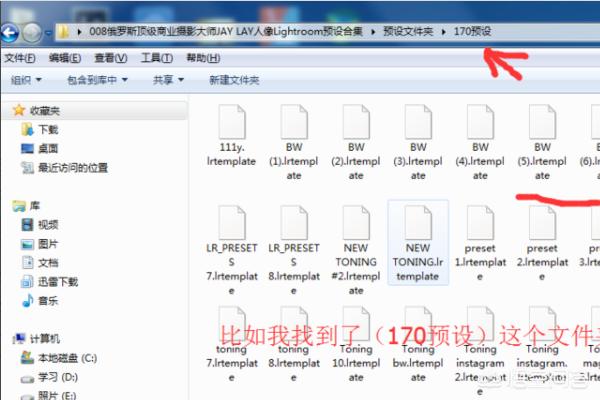Expand the arrow before 170预设 breadcrumb

point(443,32)
